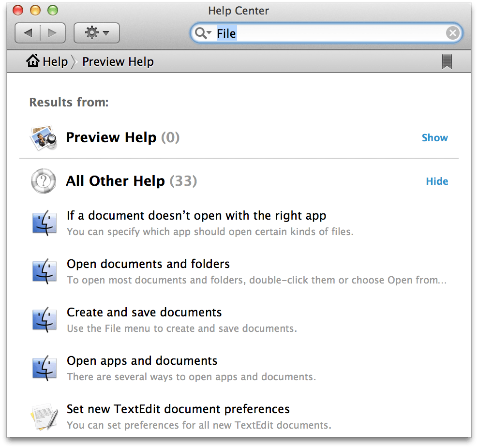478x448 pixels.
Task: Open "Open documents and folders" article
Action: tap(148, 264)
